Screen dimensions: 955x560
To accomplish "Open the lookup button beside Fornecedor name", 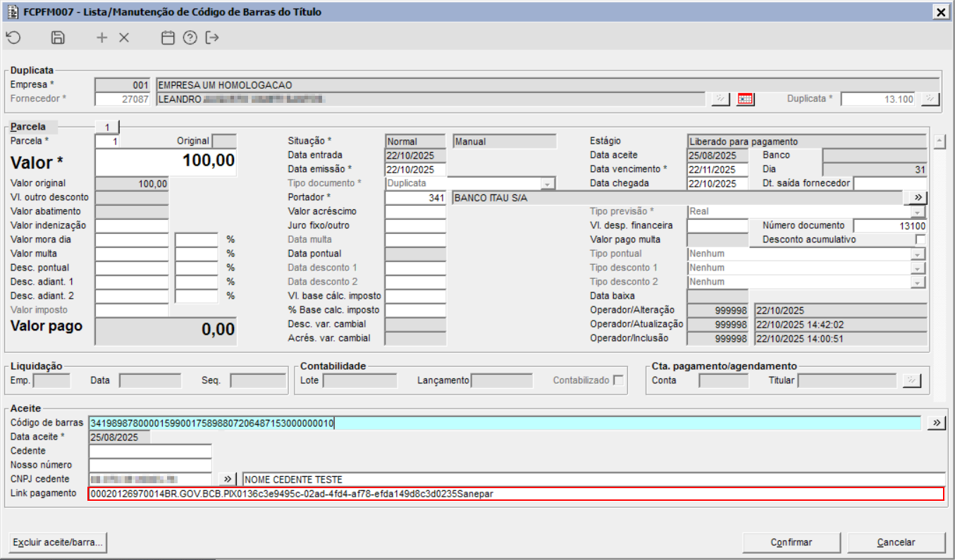I will pyautogui.click(x=720, y=99).
